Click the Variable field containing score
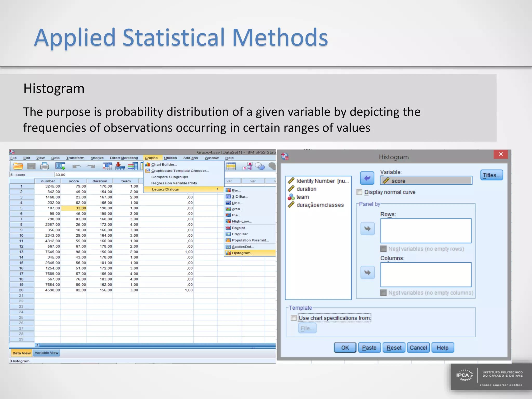The width and height of the screenshot is (532, 399). pyautogui.click(x=426, y=181)
